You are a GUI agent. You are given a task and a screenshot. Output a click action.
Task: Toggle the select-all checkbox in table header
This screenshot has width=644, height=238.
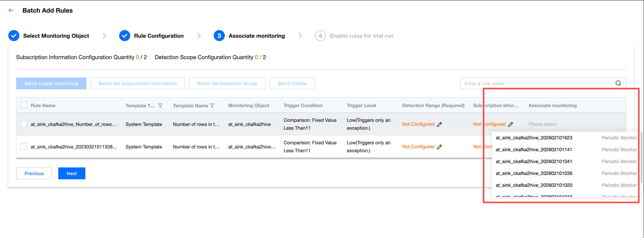24,105
